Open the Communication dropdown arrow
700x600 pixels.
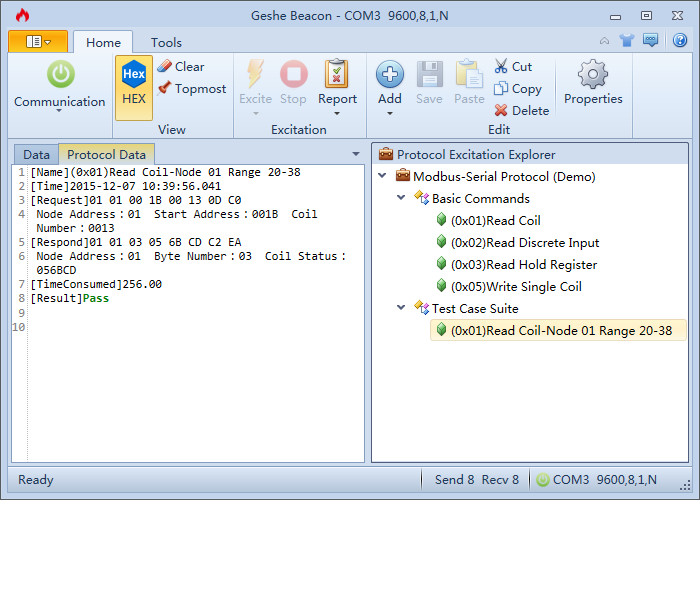point(59,111)
